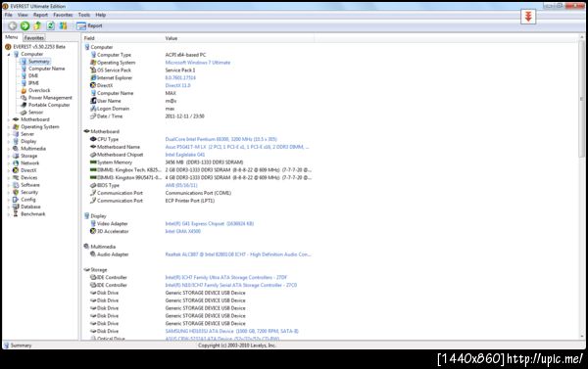Click the toolbar icon just left of Report

[x=63, y=25]
